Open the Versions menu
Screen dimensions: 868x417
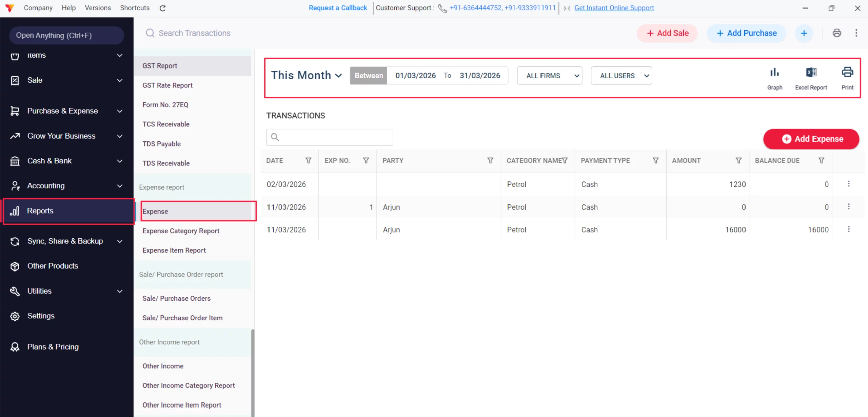[98, 8]
